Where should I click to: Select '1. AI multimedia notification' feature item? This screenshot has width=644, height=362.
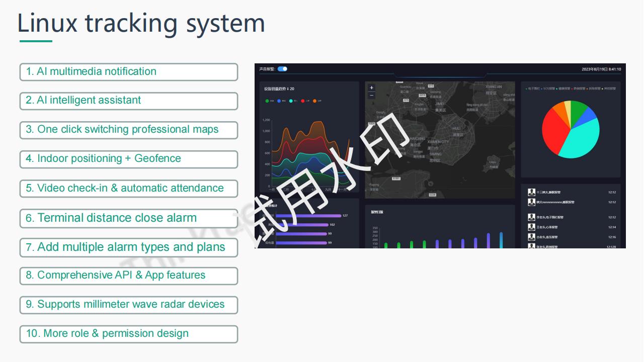coord(128,72)
